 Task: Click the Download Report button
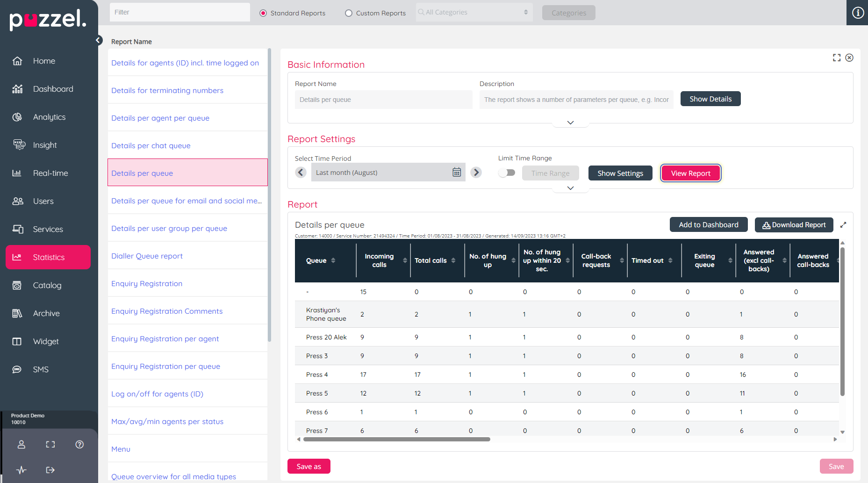click(x=794, y=225)
